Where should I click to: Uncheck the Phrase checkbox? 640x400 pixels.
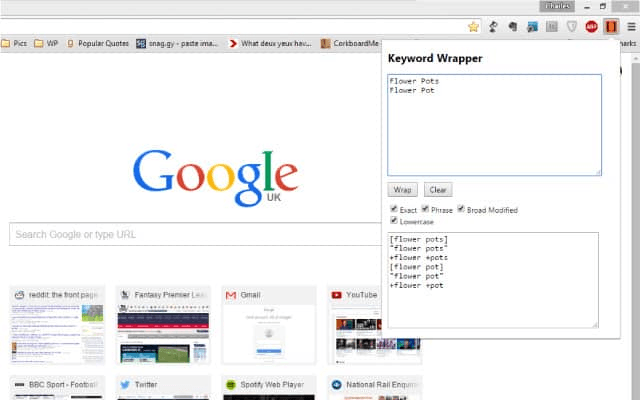pos(425,209)
